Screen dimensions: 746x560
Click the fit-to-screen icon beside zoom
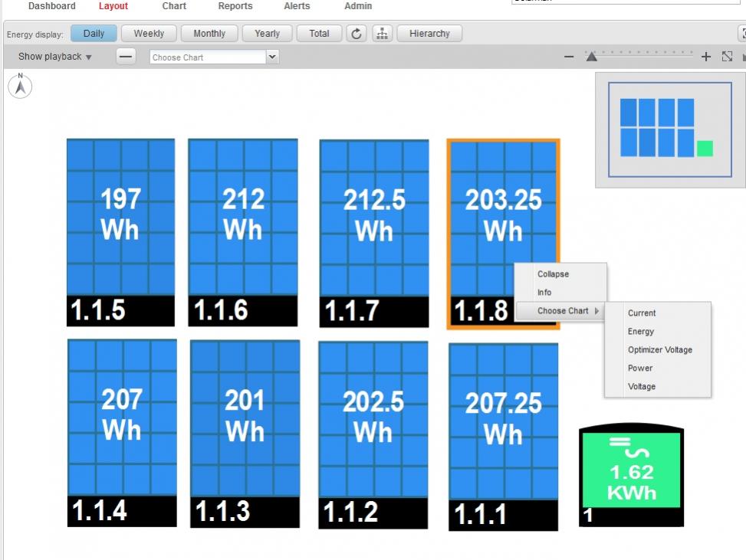click(727, 57)
